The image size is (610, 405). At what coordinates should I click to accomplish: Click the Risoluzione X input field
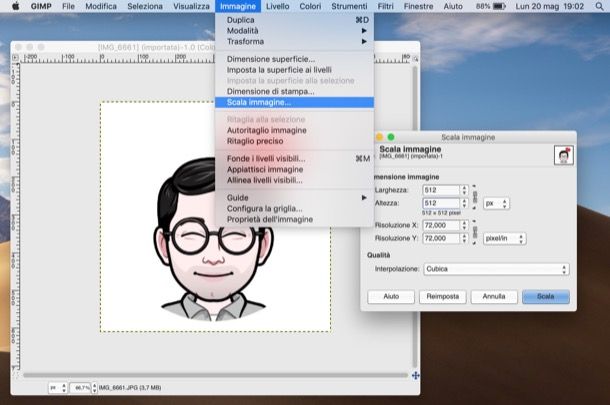[441, 225]
